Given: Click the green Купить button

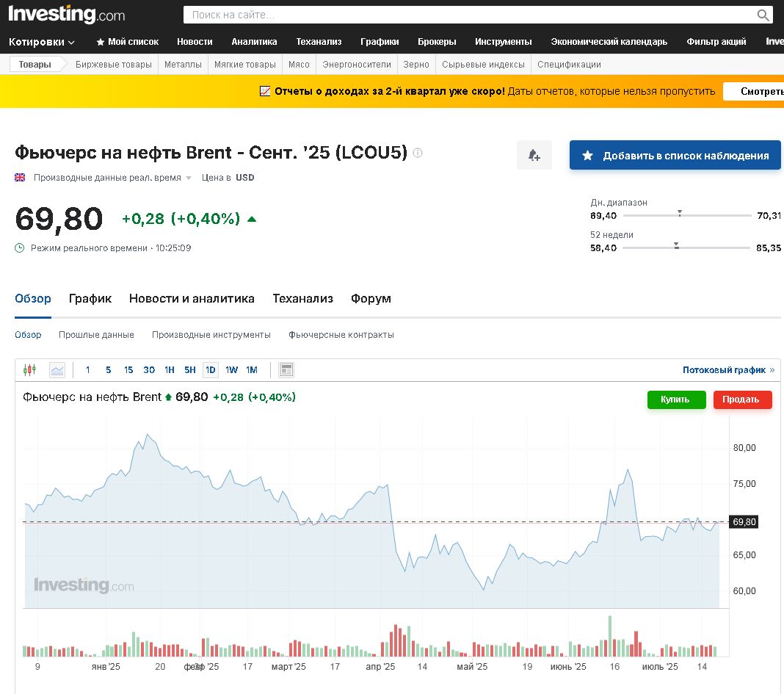Looking at the screenshot, I should point(676,400).
